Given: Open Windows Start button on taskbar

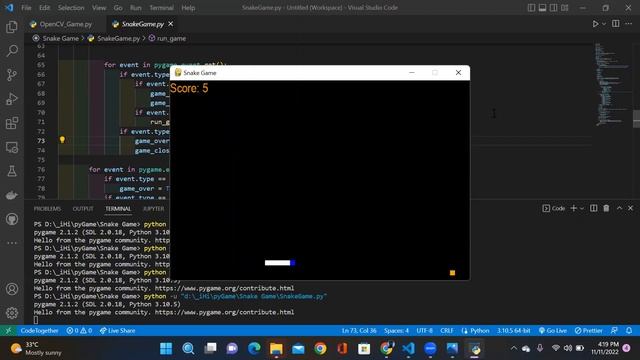Looking at the screenshot, I should (166, 349).
